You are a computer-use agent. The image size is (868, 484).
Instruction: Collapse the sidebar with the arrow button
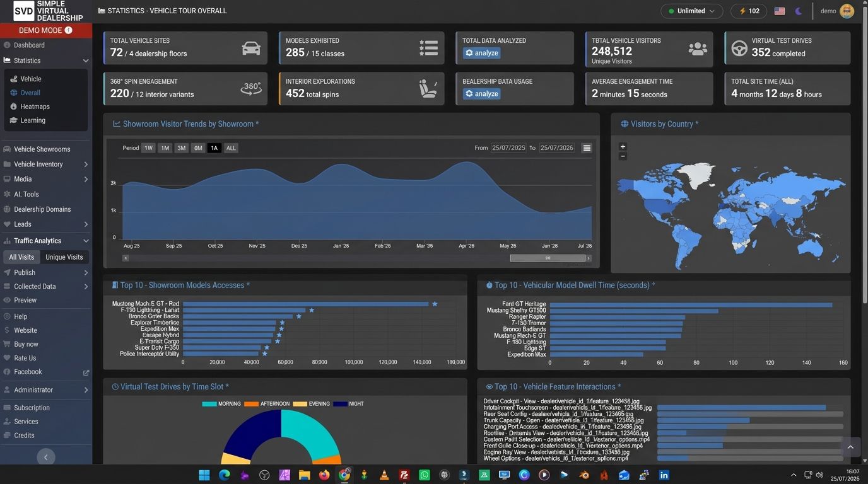pos(45,457)
